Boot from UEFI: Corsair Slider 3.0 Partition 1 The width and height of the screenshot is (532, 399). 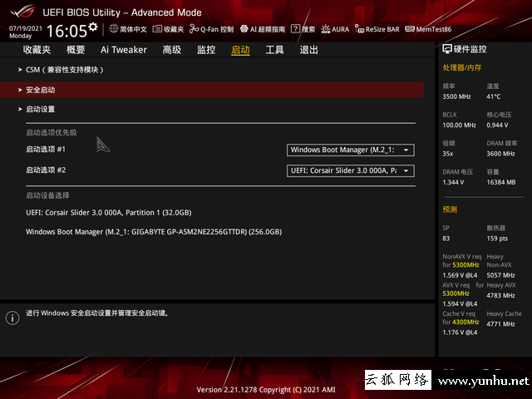coord(109,213)
